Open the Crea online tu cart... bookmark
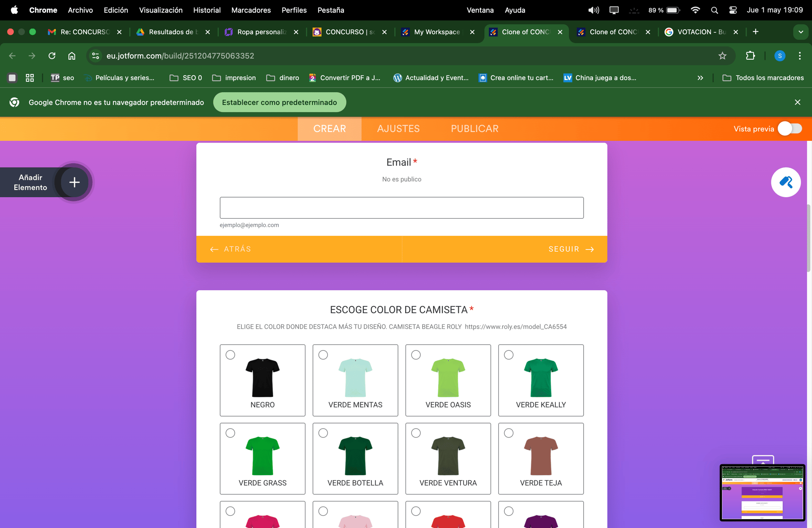Image resolution: width=812 pixels, height=528 pixels. click(x=516, y=78)
